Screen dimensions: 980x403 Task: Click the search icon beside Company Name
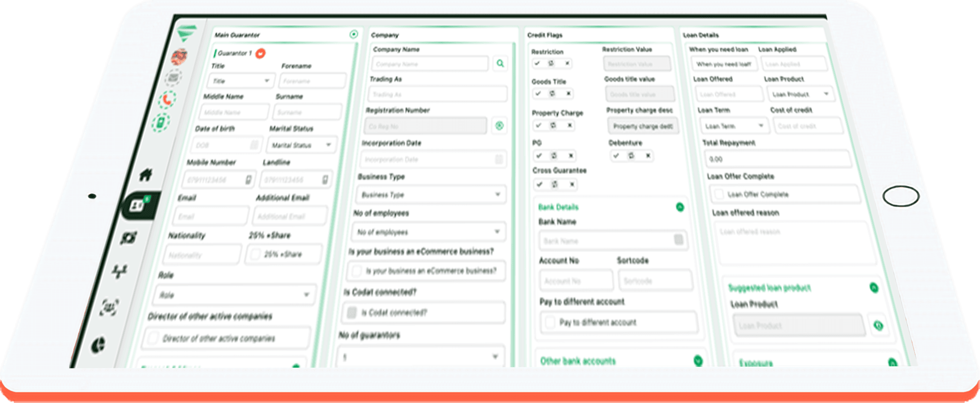coord(500,63)
